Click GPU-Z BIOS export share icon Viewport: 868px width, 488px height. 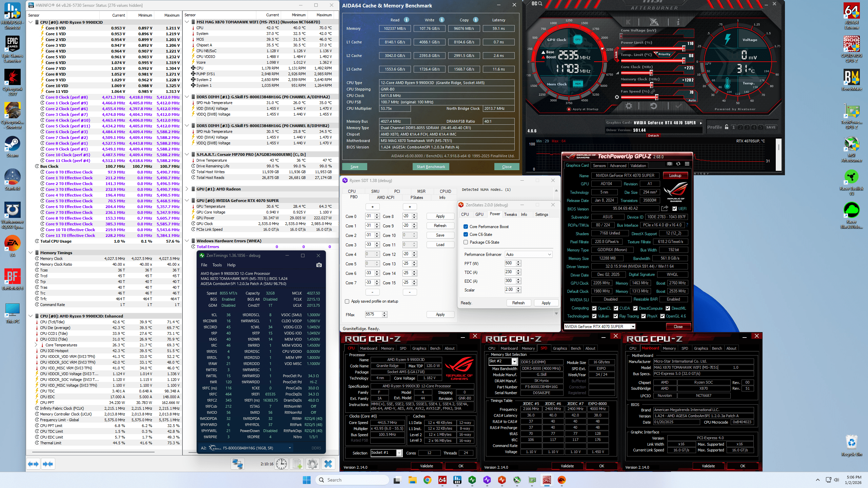click(665, 208)
